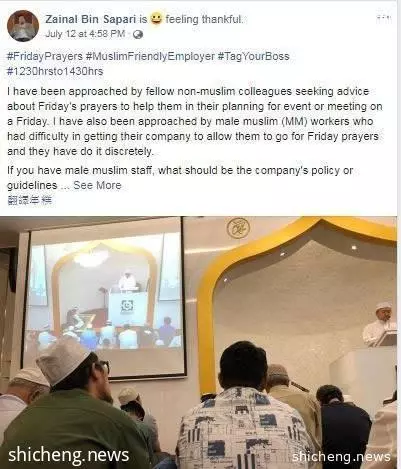
Task: Open the #FridayPrayers hashtag
Action: pos(45,56)
